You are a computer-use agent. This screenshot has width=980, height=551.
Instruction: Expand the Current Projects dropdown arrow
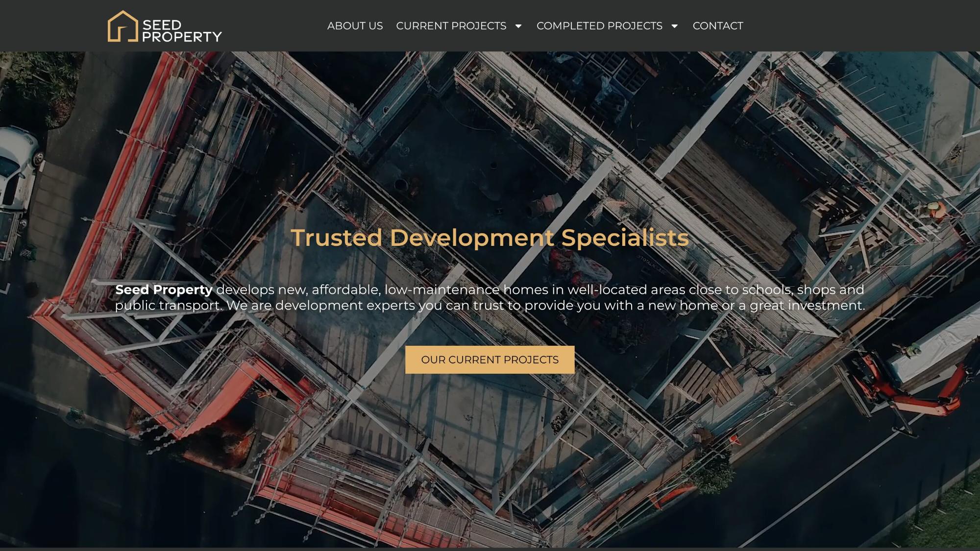point(518,26)
